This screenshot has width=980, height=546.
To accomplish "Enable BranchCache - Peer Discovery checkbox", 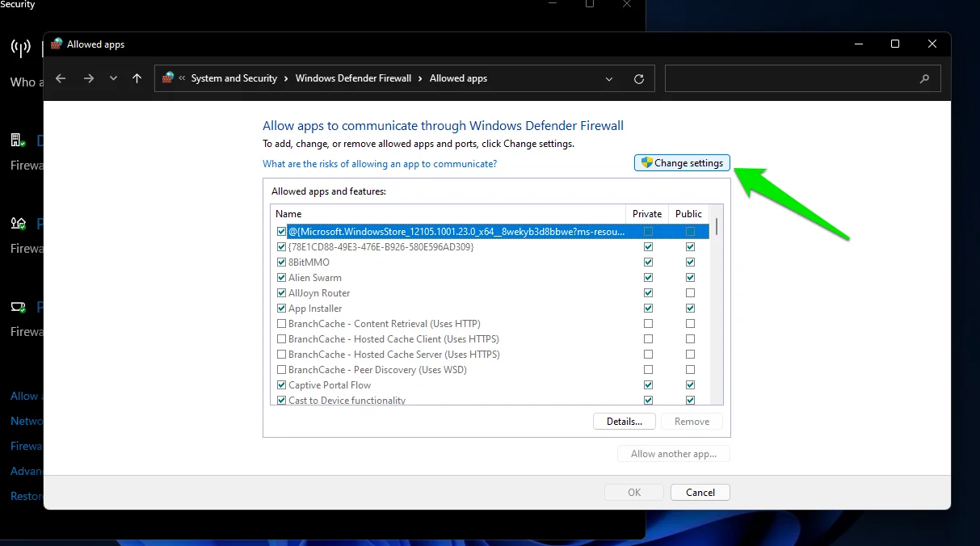I will pyautogui.click(x=281, y=370).
